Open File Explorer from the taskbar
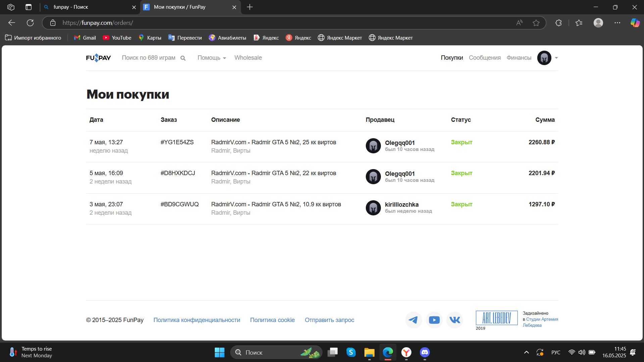This screenshot has height=362, width=644. pyautogui.click(x=369, y=352)
